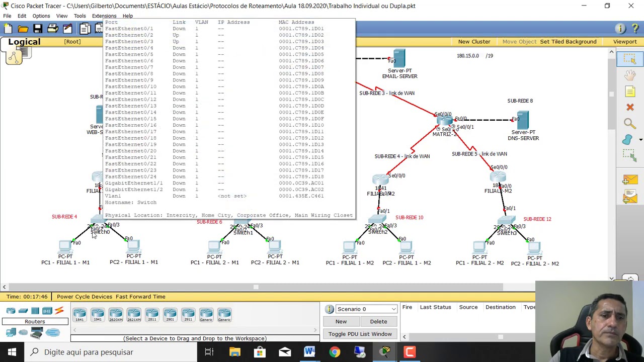Click the Delete scenario button
Viewport: 644px width, 362px height.
tap(378, 322)
